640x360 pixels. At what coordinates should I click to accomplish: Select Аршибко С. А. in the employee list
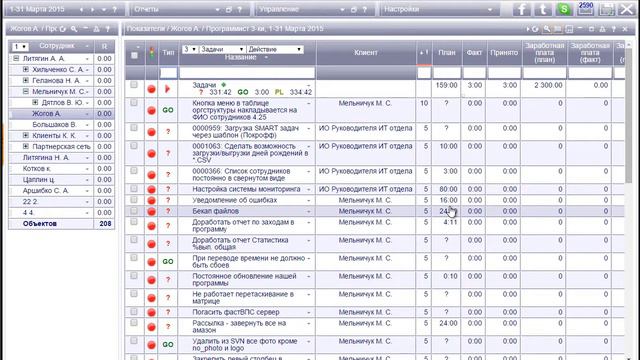click(46, 191)
